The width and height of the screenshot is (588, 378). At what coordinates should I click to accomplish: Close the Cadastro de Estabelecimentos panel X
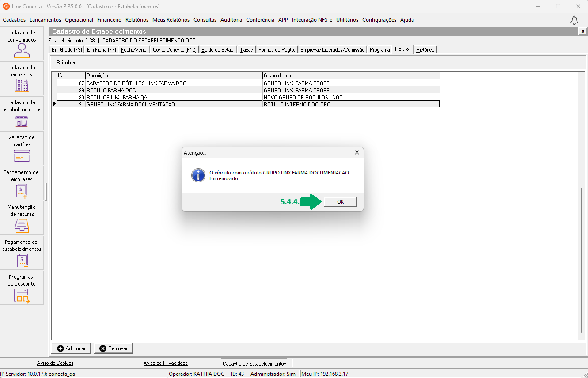(x=583, y=31)
